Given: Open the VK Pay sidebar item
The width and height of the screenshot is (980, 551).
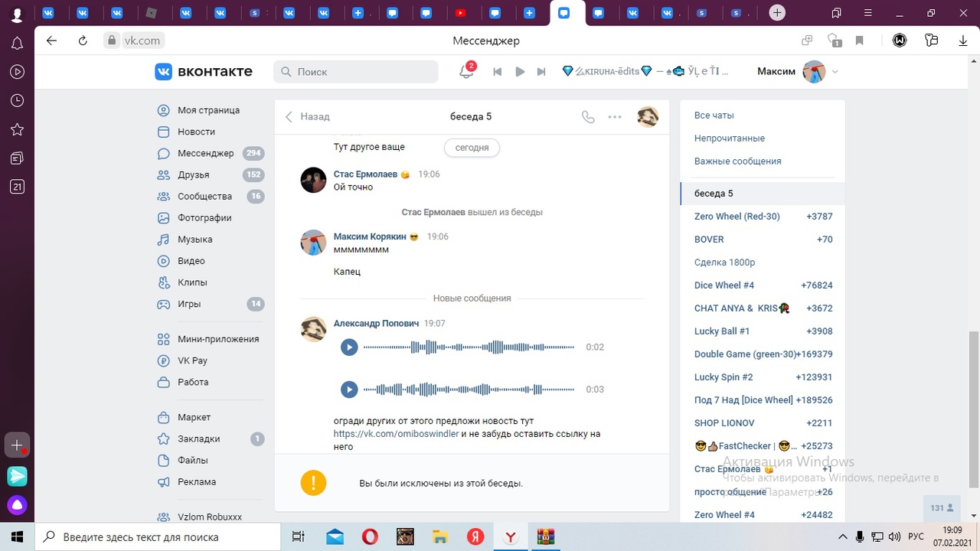Looking at the screenshot, I should 192,360.
